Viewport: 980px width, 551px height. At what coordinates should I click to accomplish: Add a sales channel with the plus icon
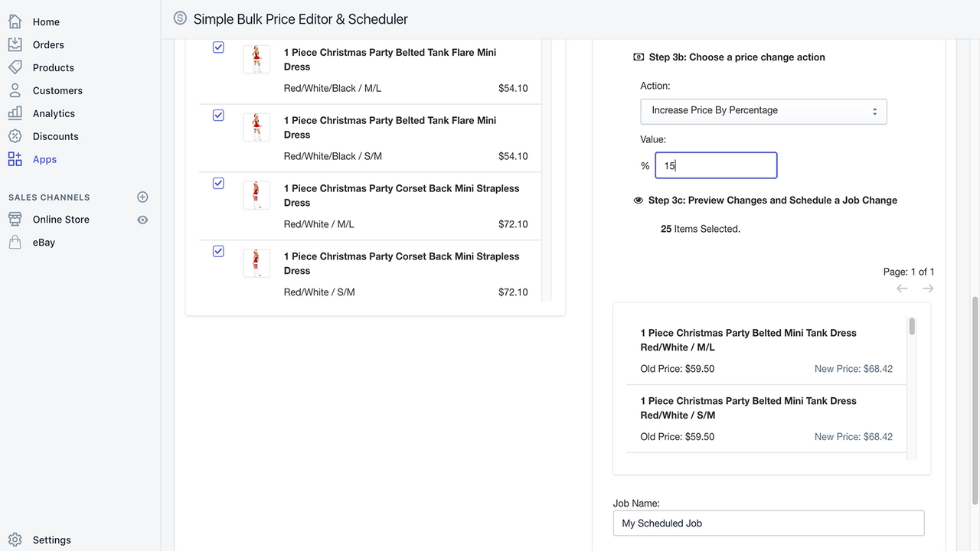(x=142, y=197)
